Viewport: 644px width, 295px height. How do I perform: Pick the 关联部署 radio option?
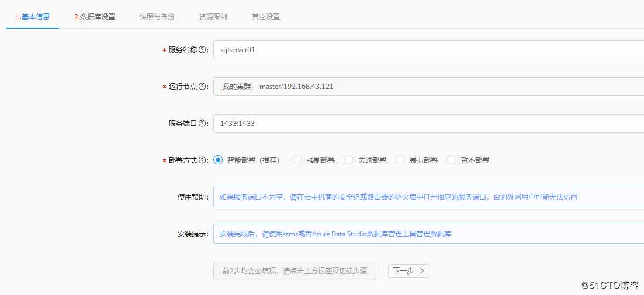(x=349, y=160)
